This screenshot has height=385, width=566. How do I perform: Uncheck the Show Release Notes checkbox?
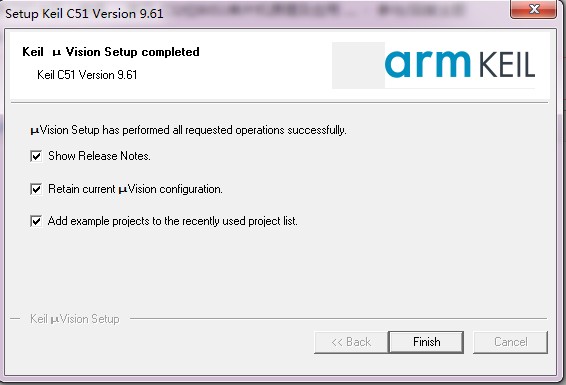[36, 156]
